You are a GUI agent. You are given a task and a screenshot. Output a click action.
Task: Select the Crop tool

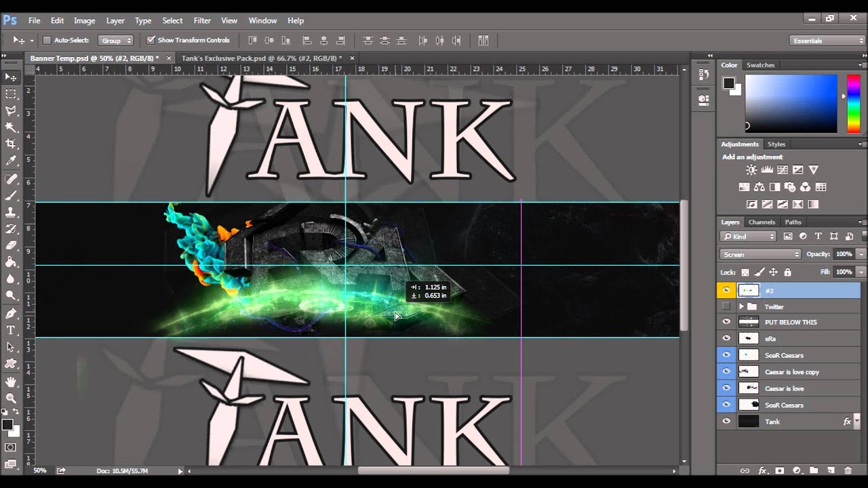[11, 144]
